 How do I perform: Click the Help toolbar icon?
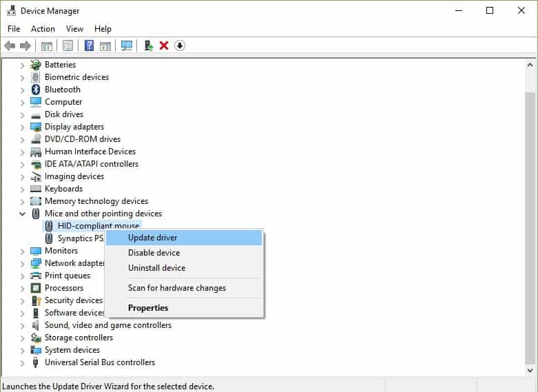(x=89, y=45)
